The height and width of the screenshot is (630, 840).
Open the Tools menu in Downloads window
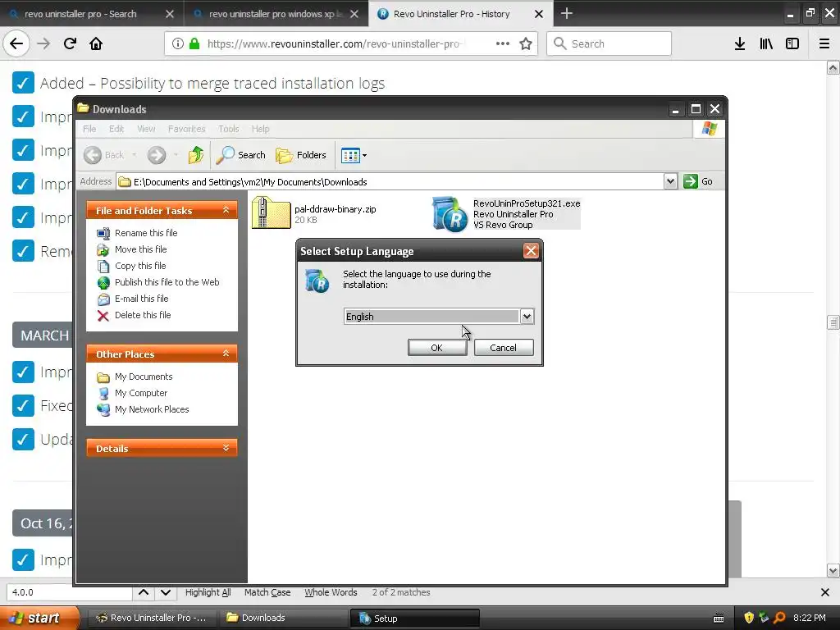[x=228, y=129]
